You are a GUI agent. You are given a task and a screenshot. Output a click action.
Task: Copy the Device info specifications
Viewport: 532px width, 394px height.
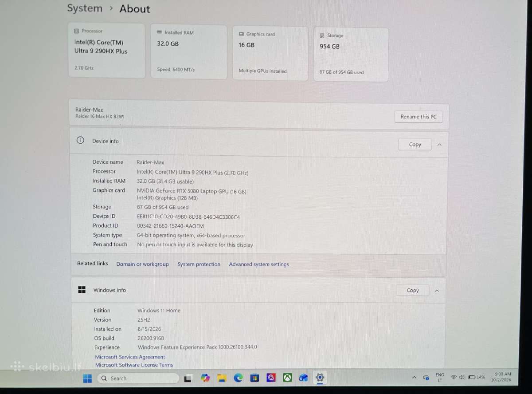[415, 145]
